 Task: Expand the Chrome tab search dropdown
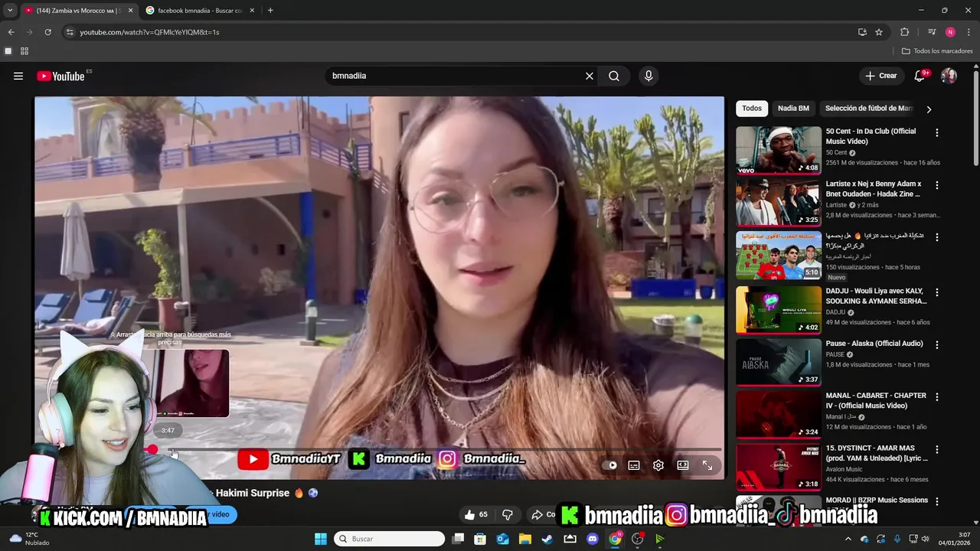(9, 11)
